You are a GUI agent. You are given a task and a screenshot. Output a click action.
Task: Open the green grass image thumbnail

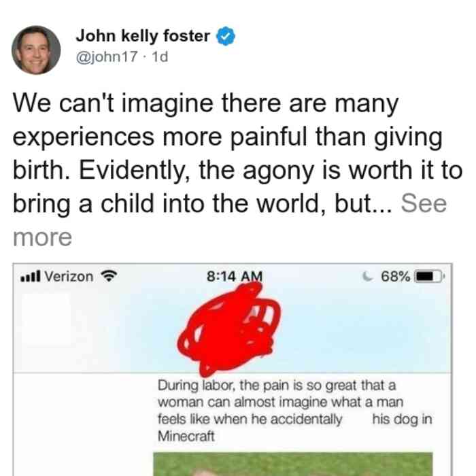(293, 464)
